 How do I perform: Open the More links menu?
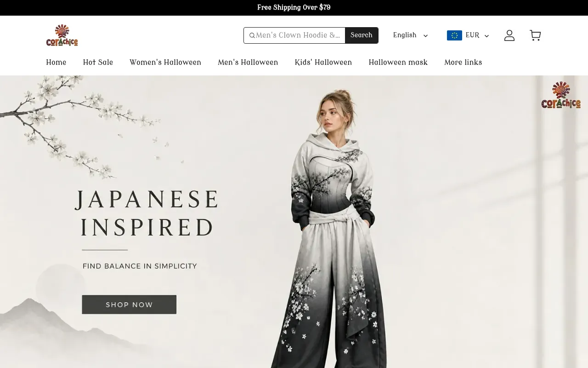463,63
